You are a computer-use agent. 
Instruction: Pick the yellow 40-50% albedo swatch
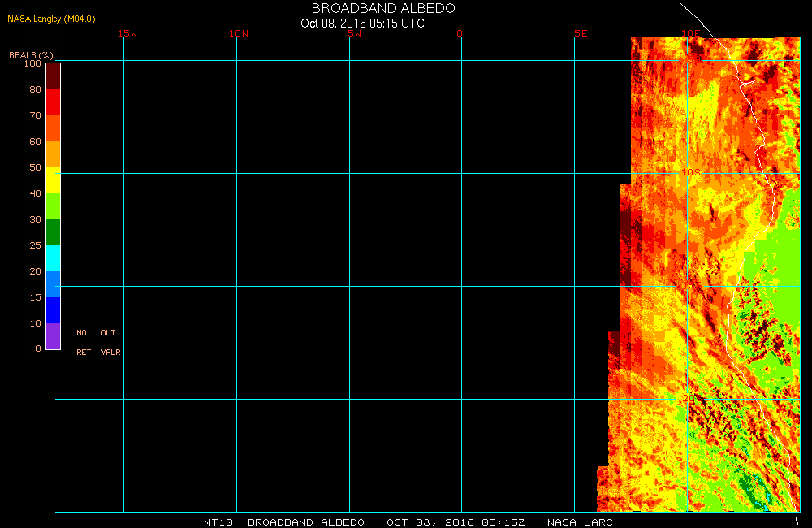tap(53, 180)
